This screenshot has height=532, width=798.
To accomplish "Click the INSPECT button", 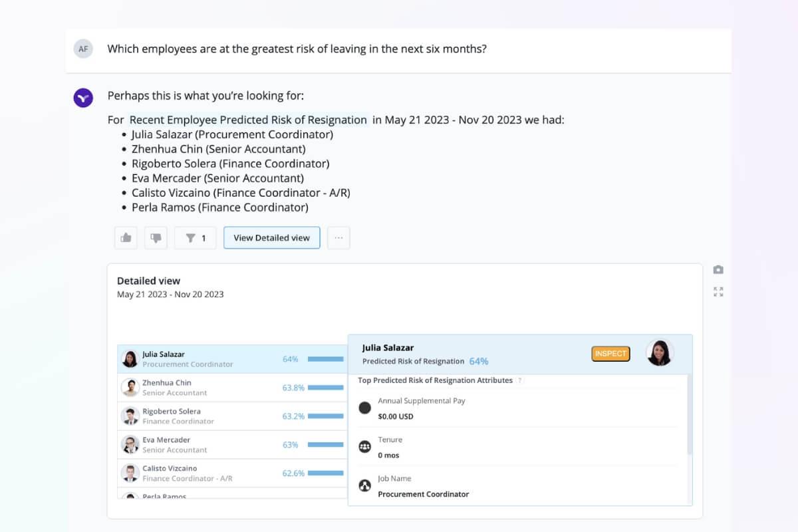I will pyautogui.click(x=610, y=354).
